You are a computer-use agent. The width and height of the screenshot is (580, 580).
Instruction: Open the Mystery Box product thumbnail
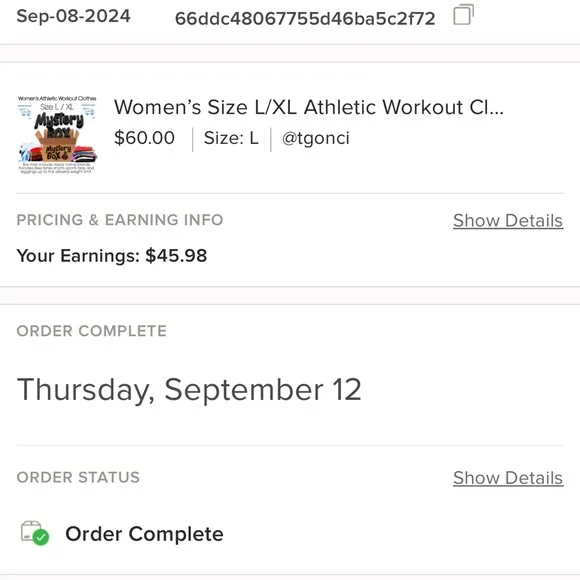coord(57,135)
